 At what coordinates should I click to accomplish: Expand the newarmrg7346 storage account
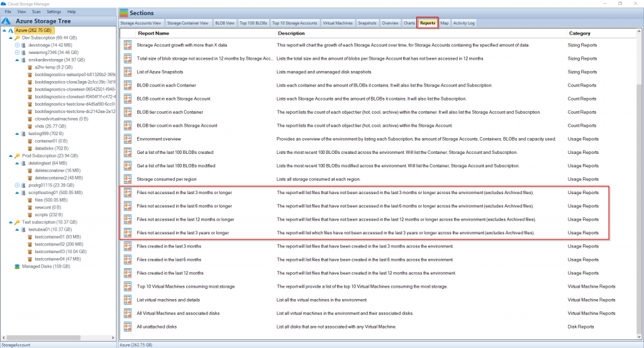pyautogui.click(x=17, y=53)
